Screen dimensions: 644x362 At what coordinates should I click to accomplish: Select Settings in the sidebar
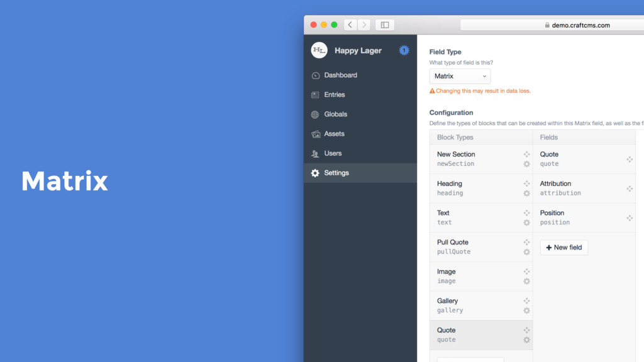[360, 173]
